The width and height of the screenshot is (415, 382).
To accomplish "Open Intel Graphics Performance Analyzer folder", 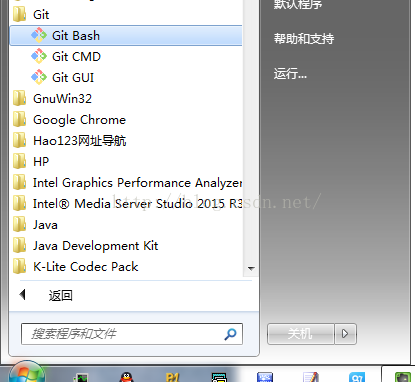I will click(126, 183).
